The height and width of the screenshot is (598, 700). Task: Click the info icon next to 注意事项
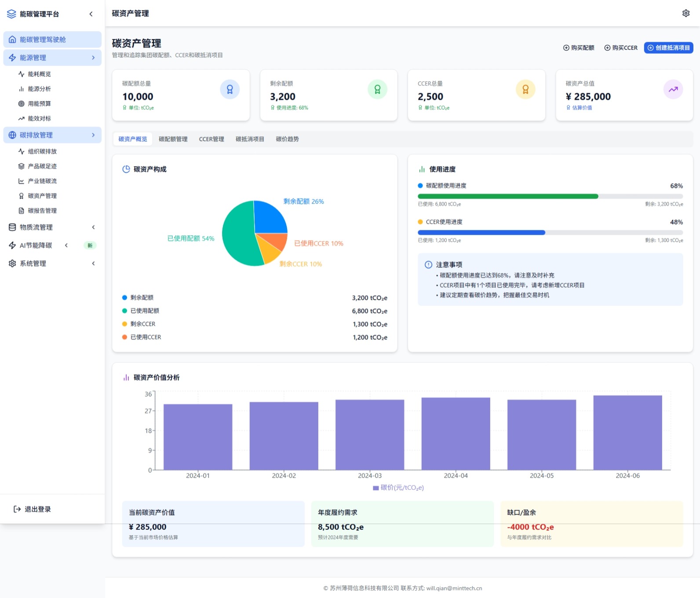click(x=428, y=265)
